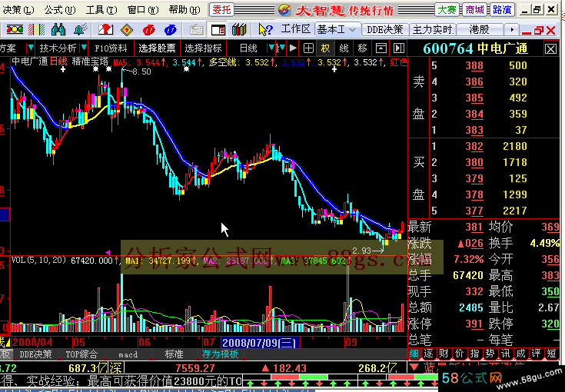The height and width of the screenshot is (392, 565).
Task: Click the binoculars search icon
Action: point(58,29)
